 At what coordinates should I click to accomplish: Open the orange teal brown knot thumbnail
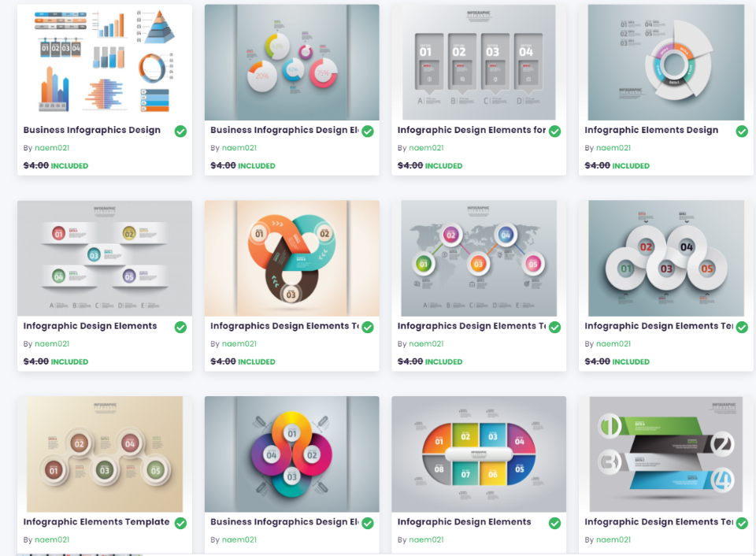pos(291,258)
